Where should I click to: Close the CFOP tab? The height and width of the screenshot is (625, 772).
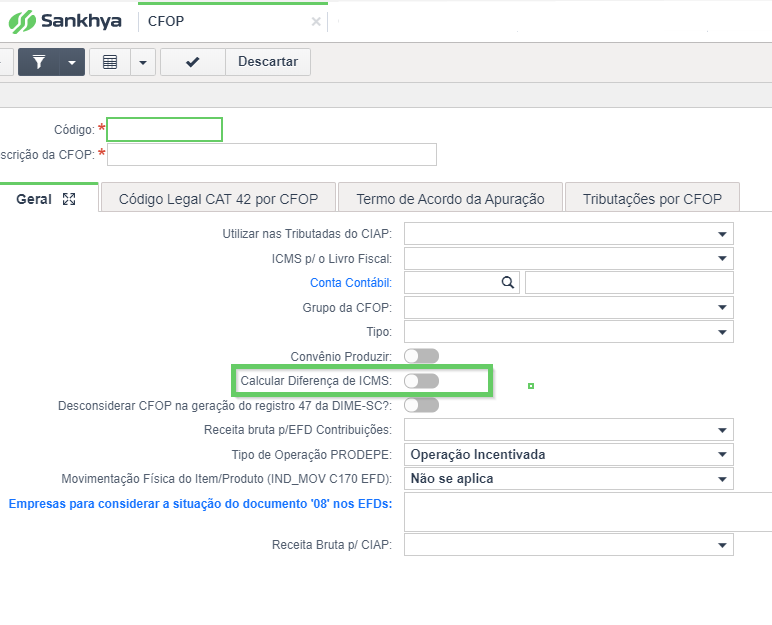[316, 22]
